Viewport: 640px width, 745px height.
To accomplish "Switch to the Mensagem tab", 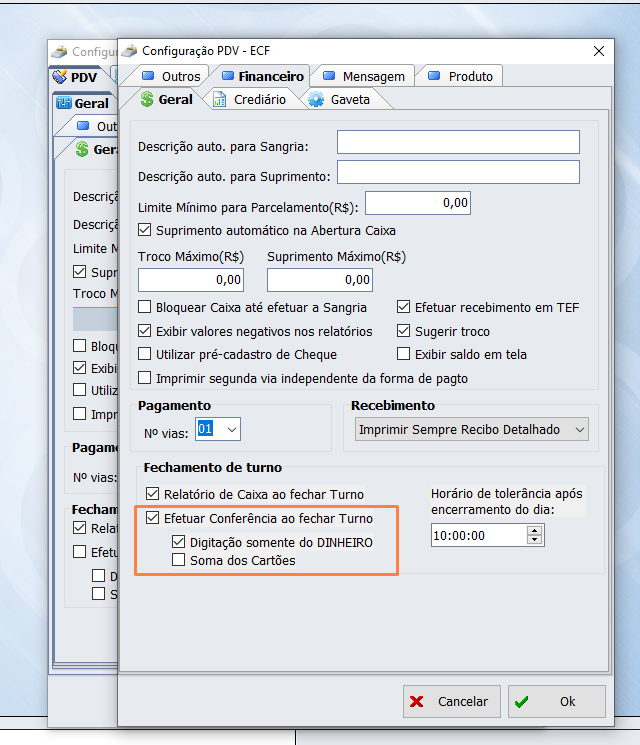I will point(362,76).
